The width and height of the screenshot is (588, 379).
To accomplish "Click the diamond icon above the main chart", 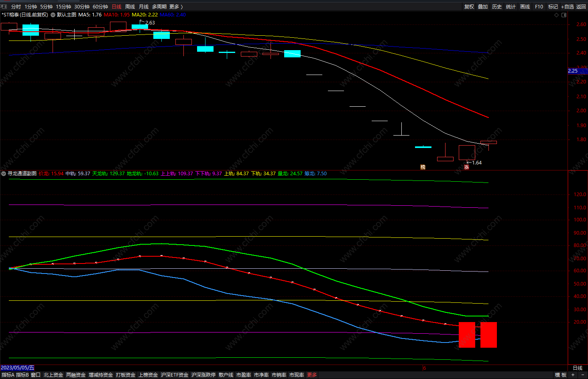I will pyautogui.click(x=556, y=15).
